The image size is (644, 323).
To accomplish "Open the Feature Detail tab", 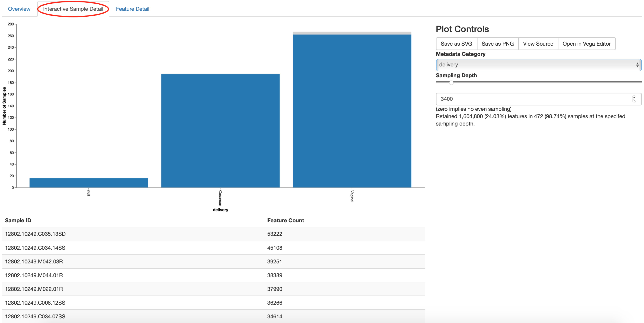I will (x=132, y=9).
